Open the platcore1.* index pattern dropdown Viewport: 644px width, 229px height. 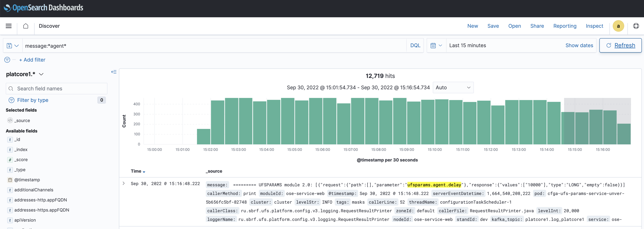tap(25, 74)
